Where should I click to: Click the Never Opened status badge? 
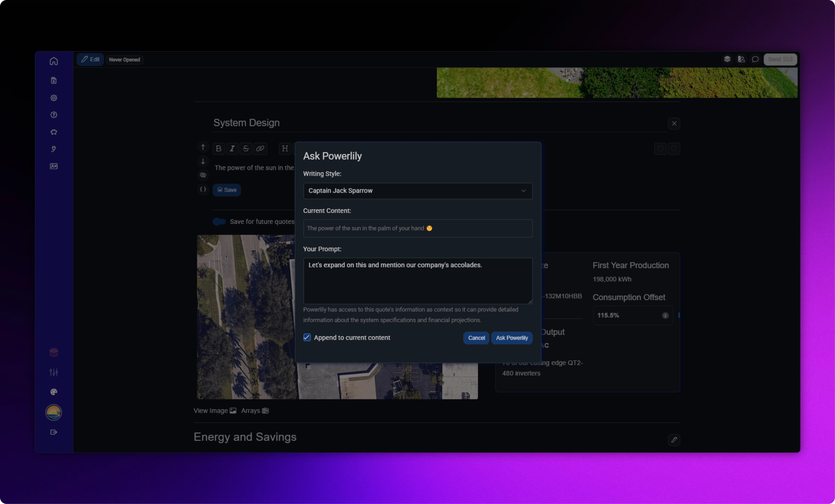pyautogui.click(x=125, y=60)
